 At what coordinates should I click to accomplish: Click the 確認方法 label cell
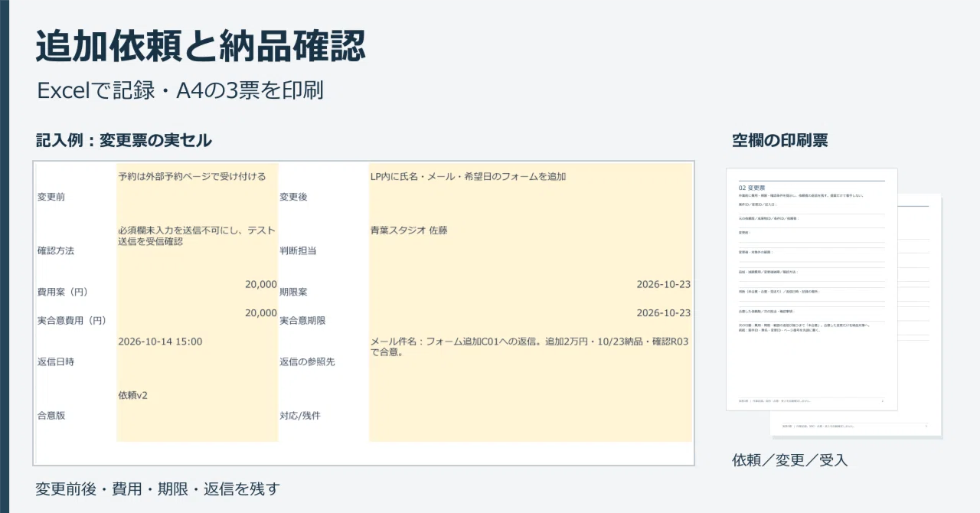click(56, 250)
